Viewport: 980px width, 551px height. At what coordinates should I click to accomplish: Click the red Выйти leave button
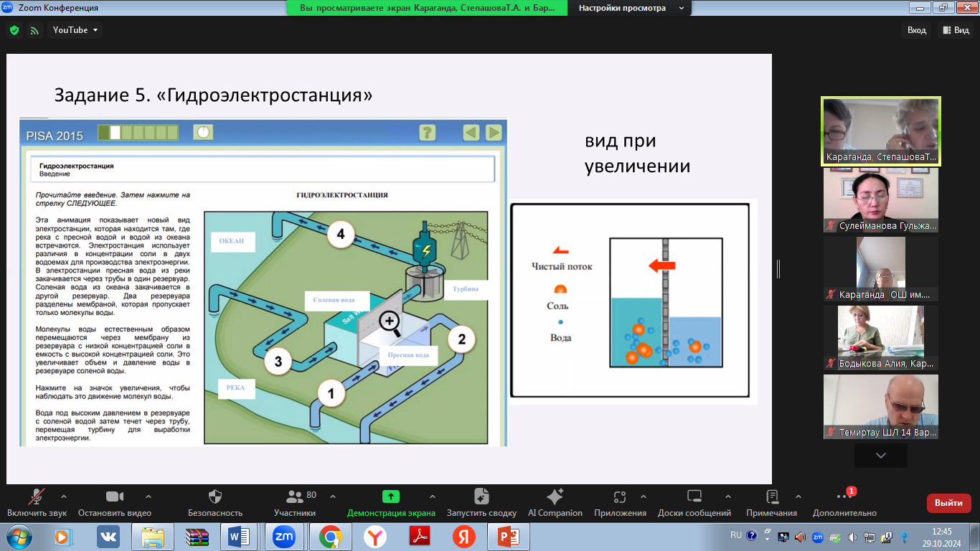(x=948, y=503)
